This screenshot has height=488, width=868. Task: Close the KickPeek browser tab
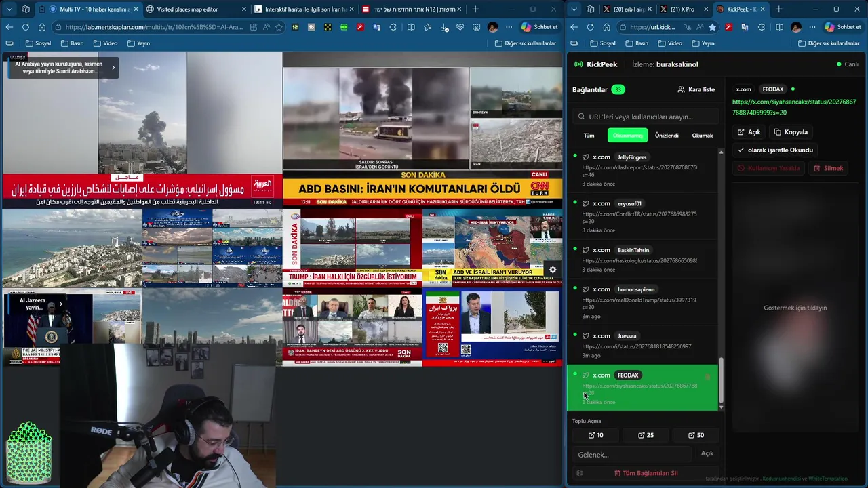tap(762, 9)
